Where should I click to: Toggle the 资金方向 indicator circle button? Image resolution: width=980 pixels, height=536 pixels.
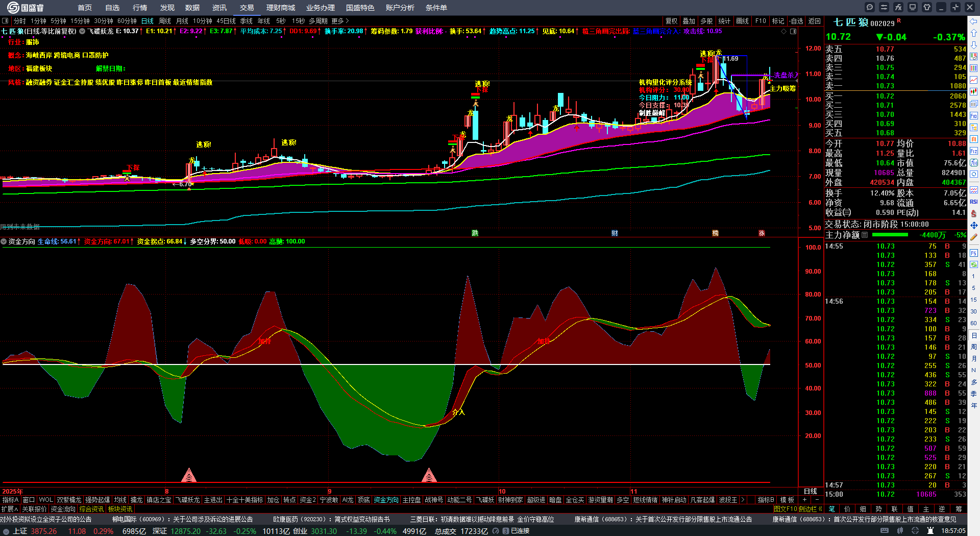4,241
